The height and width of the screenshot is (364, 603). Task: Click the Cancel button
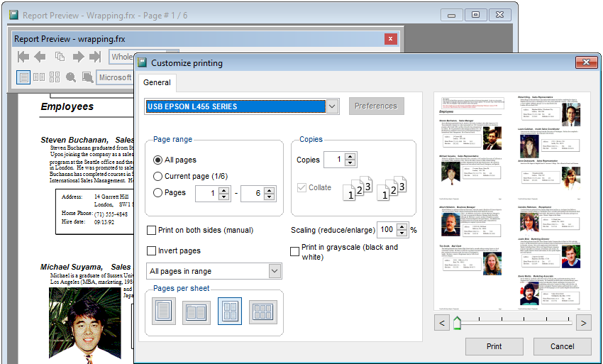pos(563,346)
